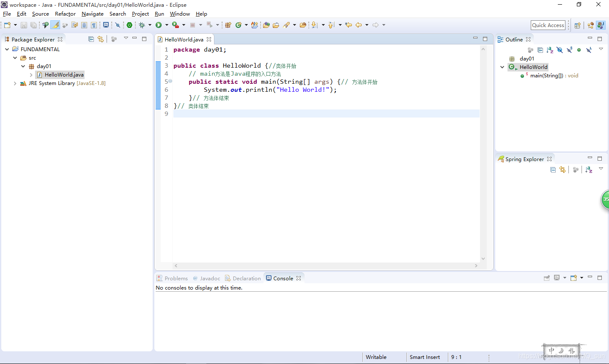Click the New Java Class icon
The height and width of the screenshot is (364, 609).
point(238,25)
